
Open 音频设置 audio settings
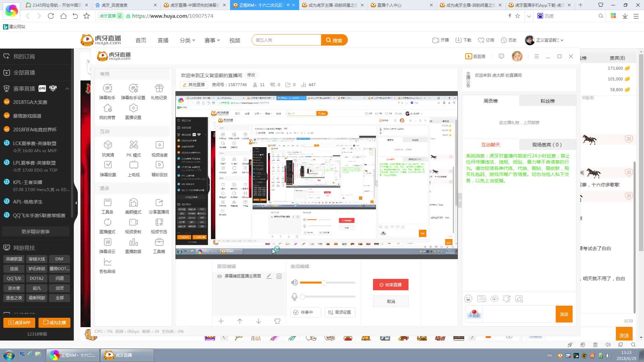point(340,312)
